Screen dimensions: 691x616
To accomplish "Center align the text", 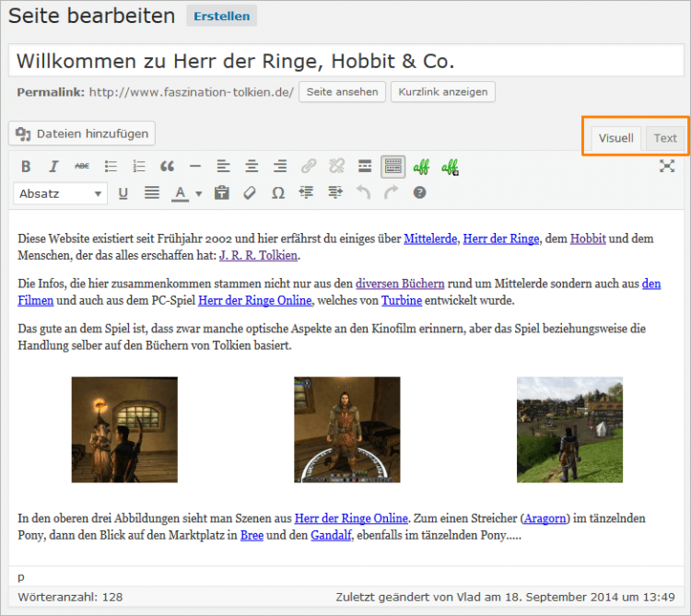I will point(252,167).
